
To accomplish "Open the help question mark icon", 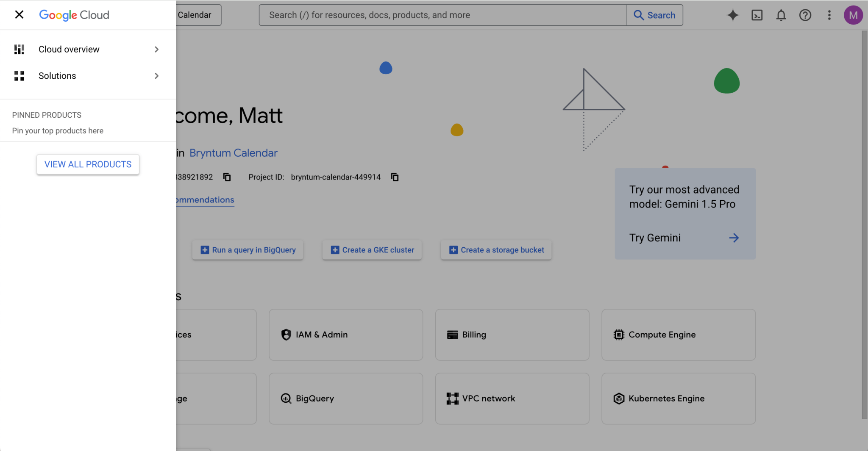I will click(x=805, y=15).
